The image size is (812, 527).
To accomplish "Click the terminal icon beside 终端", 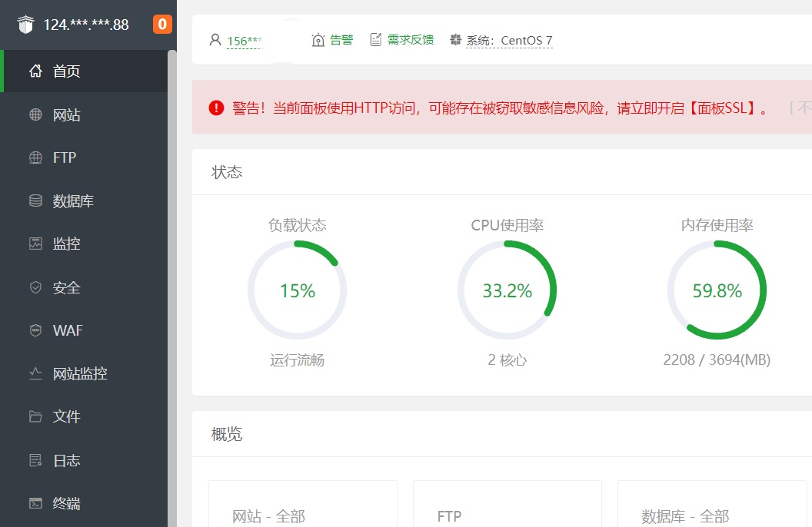I will pos(35,503).
